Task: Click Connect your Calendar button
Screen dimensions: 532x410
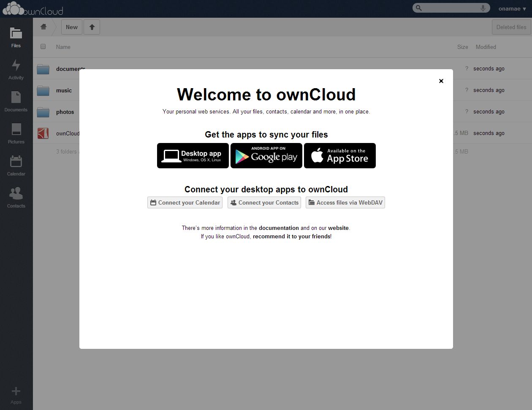Action: point(185,202)
